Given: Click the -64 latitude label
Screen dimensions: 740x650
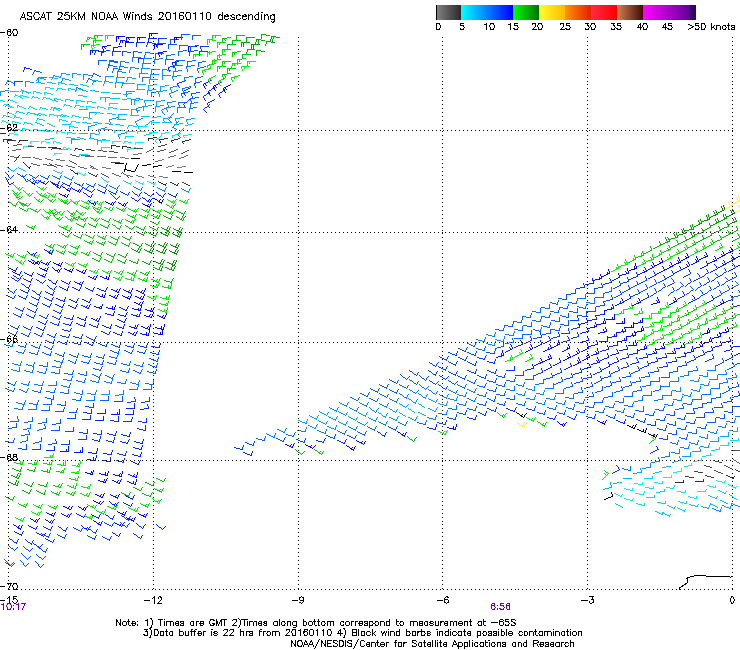Looking at the screenshot, I should click(9, 229).
